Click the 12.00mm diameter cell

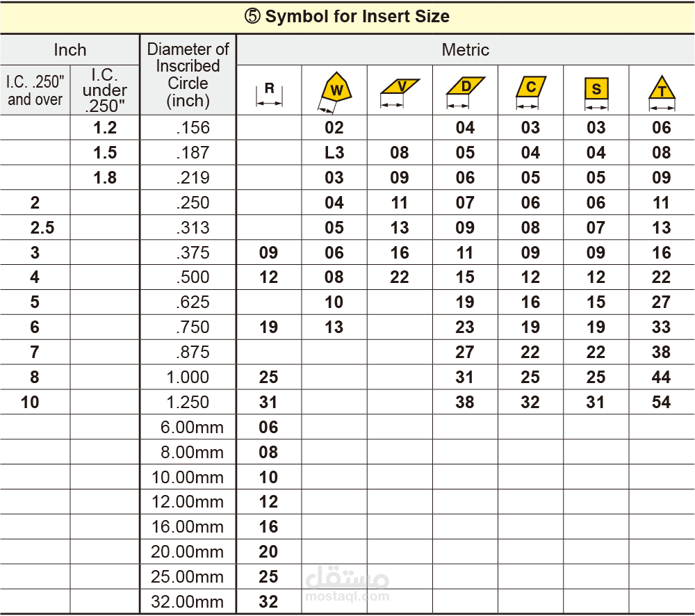(188, 502)
